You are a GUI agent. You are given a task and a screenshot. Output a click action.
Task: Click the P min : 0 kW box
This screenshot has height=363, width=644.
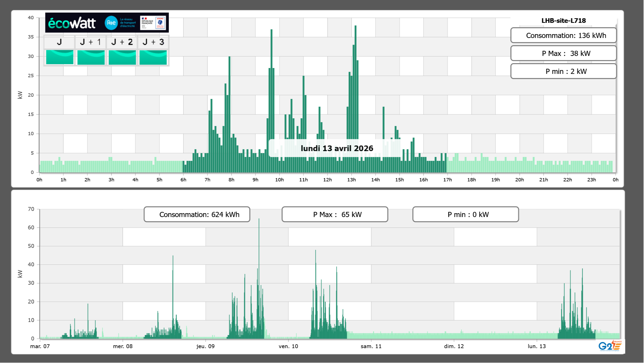click(x=465, y=214)
